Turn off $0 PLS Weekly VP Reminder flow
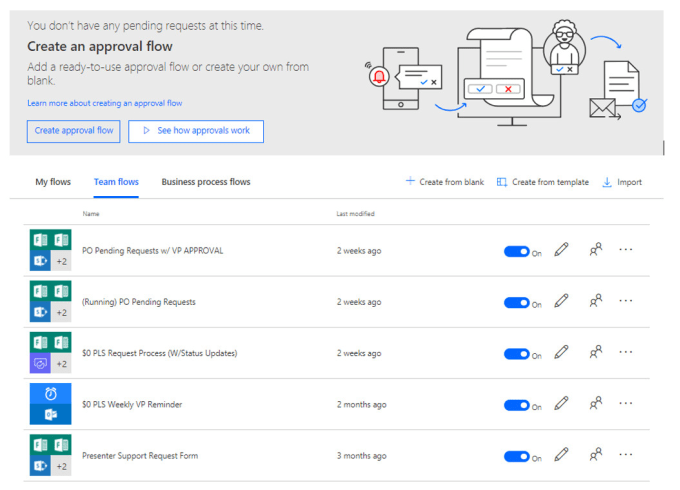The image size is (680, 490). pos(517,405)
